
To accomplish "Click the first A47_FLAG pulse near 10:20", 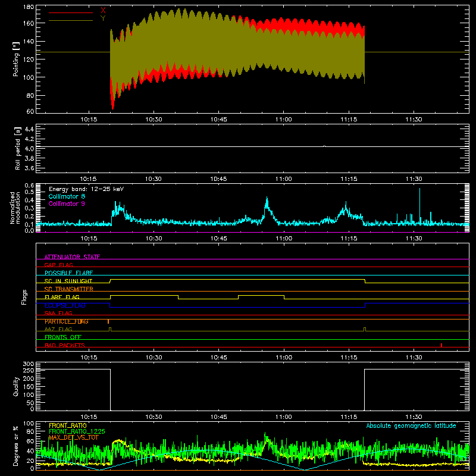I will coord(110,329).
